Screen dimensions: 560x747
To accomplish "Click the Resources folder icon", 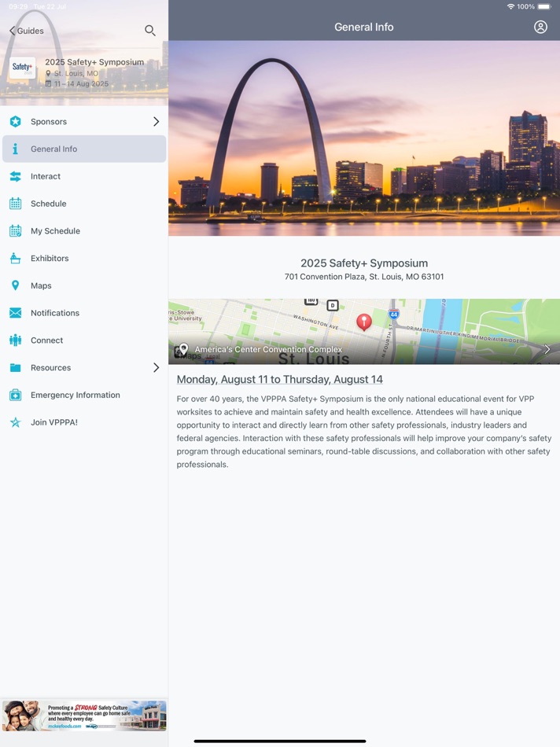I will 15,368.
